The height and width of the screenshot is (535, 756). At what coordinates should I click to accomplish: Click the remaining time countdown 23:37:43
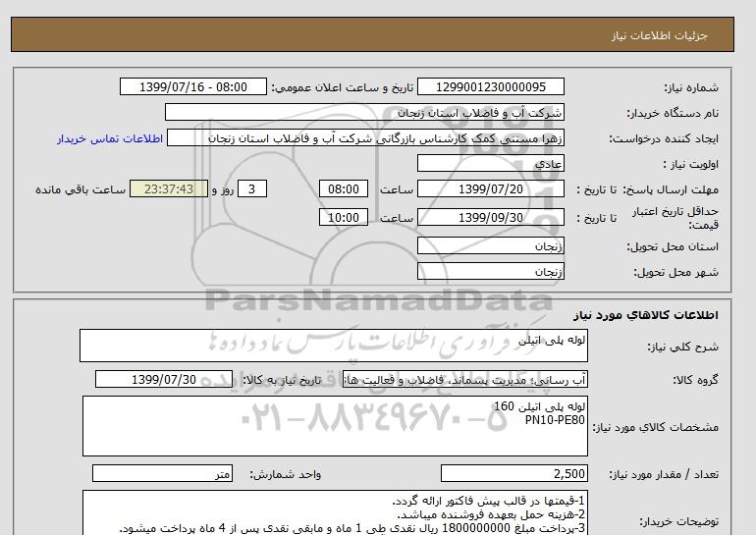169,188
